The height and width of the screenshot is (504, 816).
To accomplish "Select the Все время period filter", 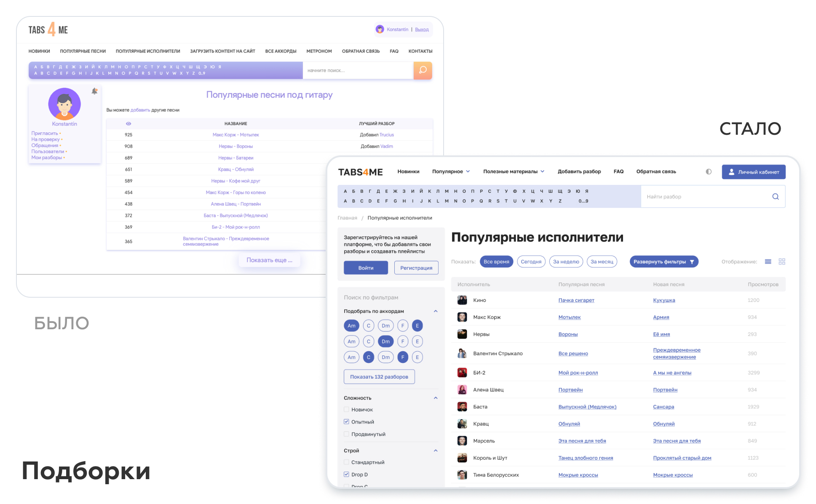I will [496, 261].
